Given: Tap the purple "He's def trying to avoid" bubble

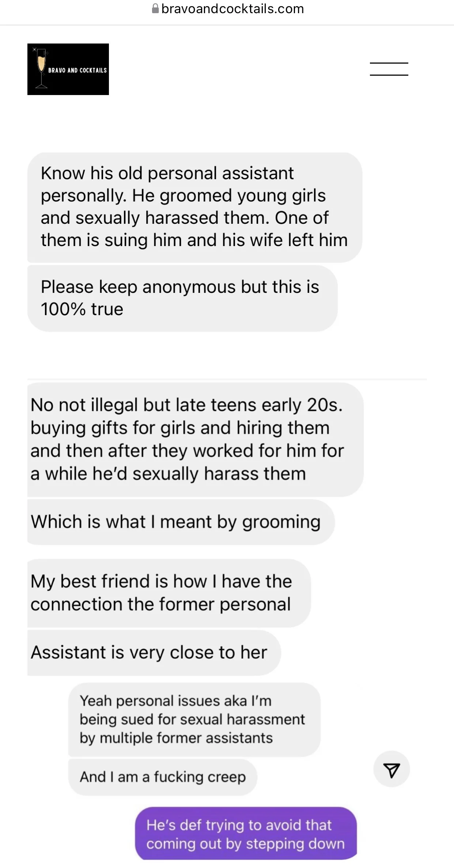Looking at the screenshot, I should (246, 833).
